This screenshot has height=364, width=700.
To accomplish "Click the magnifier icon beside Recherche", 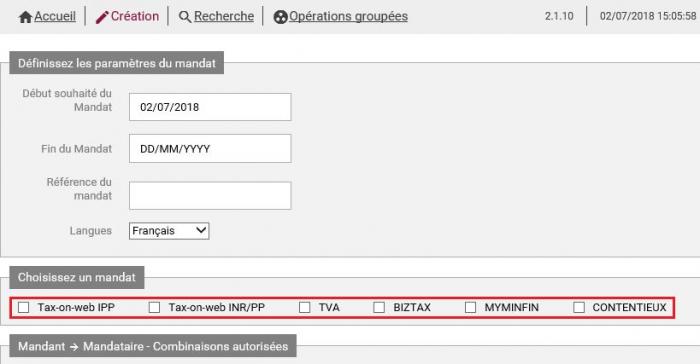I will (184, 17).
